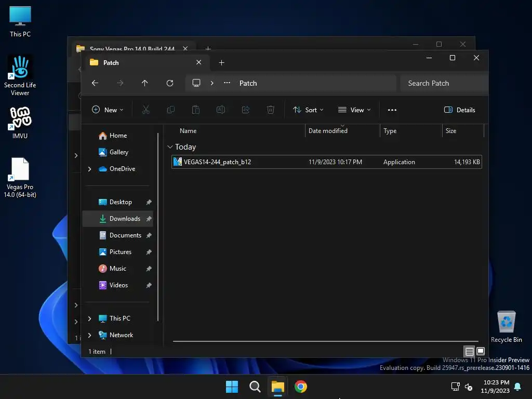The width and height of the screenshot is (532, 399).
Task: Select Recycle Bin desktop icon
Action: pos(506,327)
